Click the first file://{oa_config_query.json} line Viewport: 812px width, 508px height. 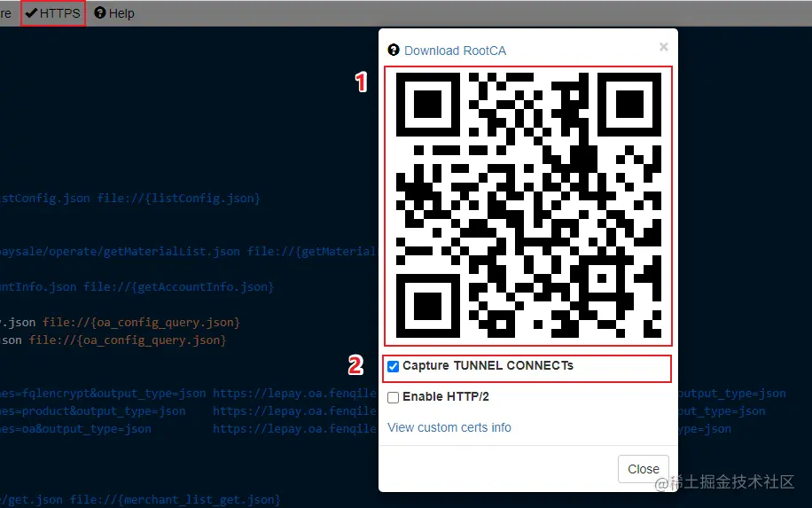(141, 323)
